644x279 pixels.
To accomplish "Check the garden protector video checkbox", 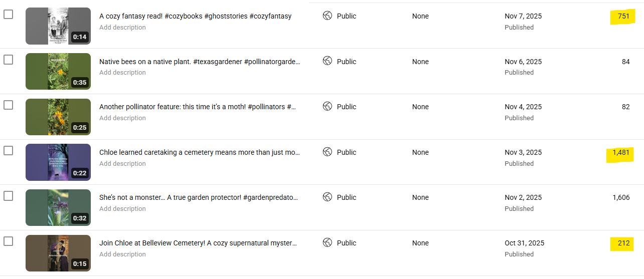I will 9,196.
